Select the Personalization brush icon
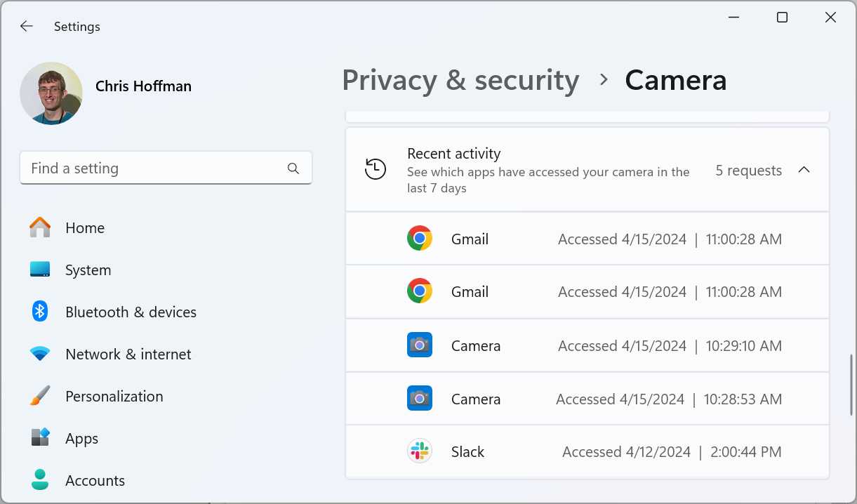Viewport: 857px width, 504px height. coord(40,396)
